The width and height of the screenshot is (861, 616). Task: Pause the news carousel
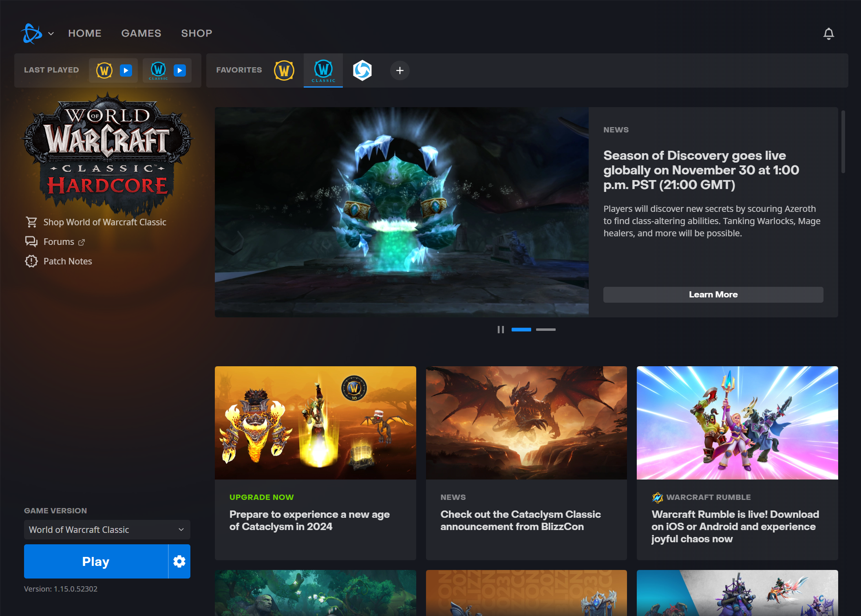click(501, 330)
